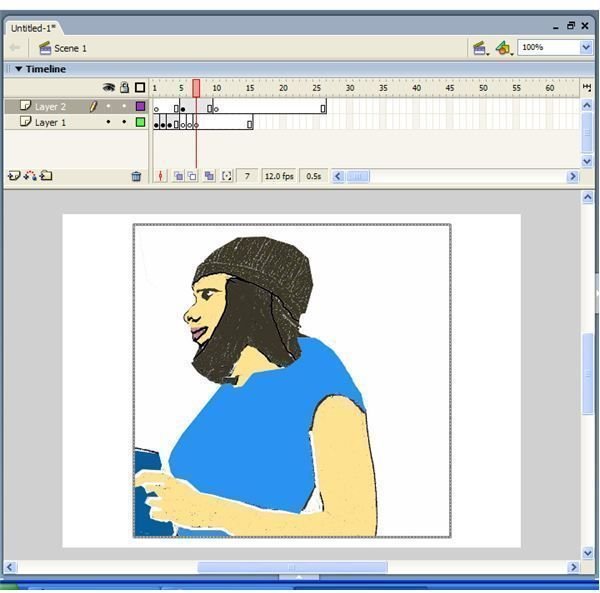This screenshot has width=600, height=593.
Task: Toggle Onion Skin Outlines button
Action: click(192, 176)
